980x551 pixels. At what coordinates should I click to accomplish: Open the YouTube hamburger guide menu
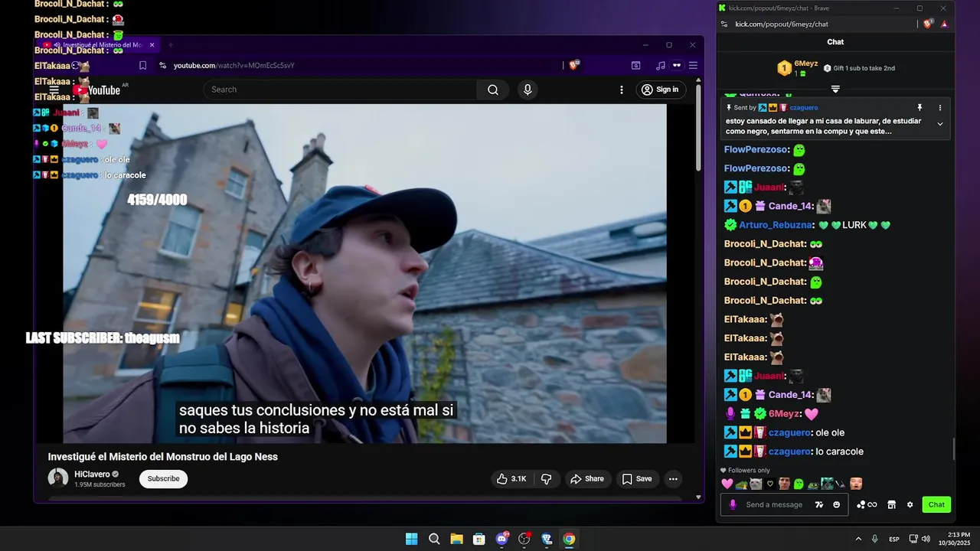[54, 90]
